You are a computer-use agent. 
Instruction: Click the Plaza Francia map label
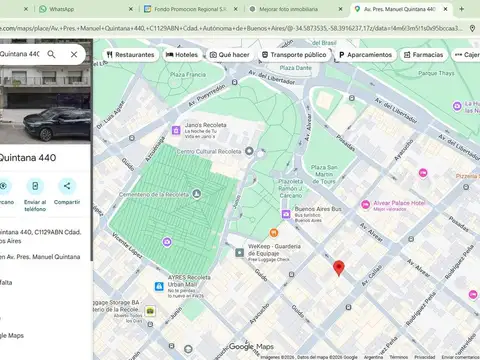(188, 75)
